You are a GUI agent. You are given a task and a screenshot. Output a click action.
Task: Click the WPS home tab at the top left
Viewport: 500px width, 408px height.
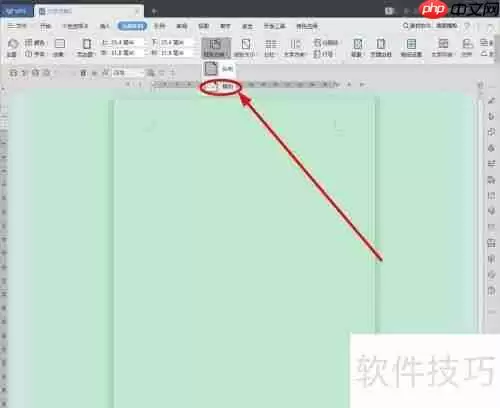coord(16,11)
